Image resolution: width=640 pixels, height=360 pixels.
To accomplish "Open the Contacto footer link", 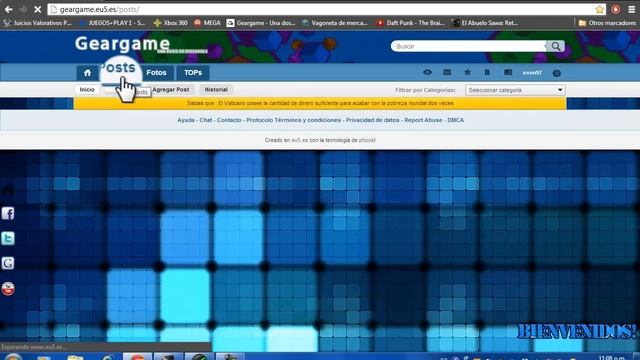I will (229, 120).
